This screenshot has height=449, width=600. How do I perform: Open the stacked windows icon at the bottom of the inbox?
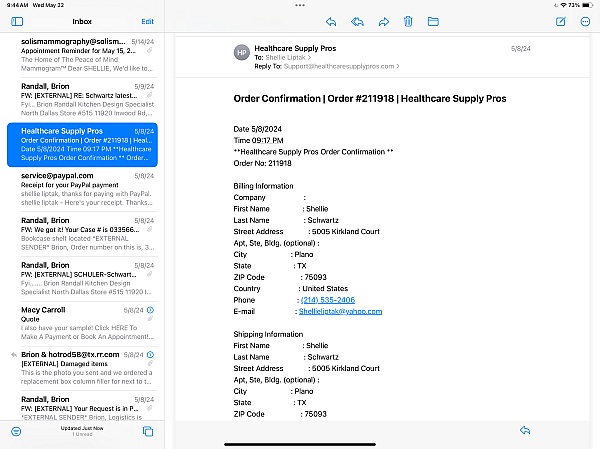[x=148, y=431]
